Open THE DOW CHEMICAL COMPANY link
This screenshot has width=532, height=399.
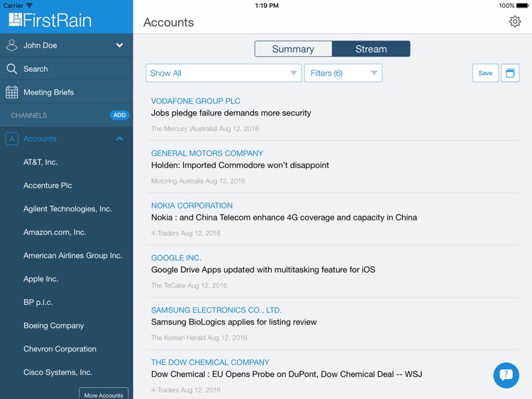(x=210, y=362)
